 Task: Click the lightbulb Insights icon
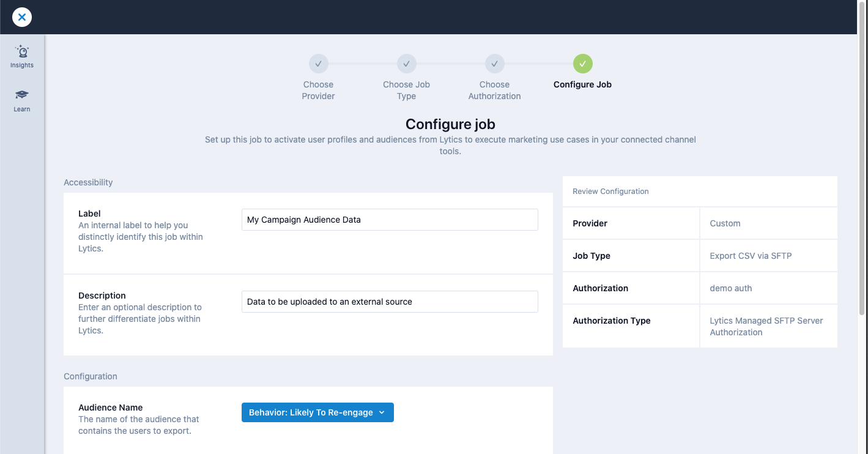(21, 51)
